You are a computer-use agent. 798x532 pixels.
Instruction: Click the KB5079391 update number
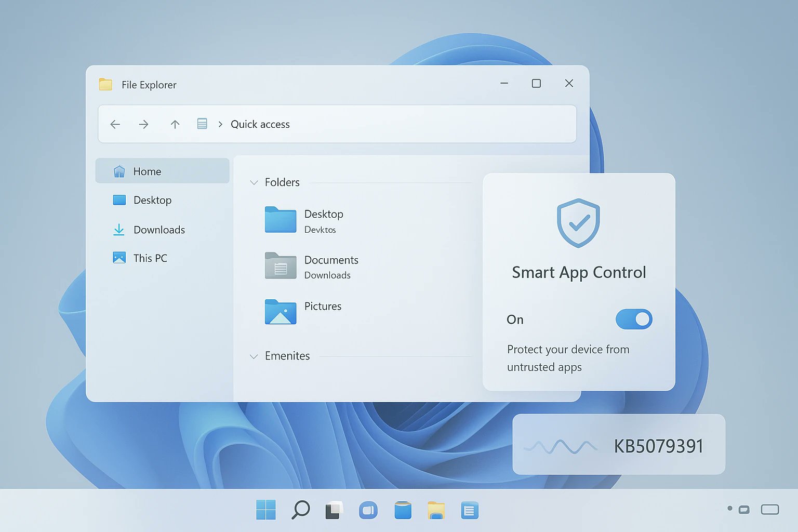658,446
